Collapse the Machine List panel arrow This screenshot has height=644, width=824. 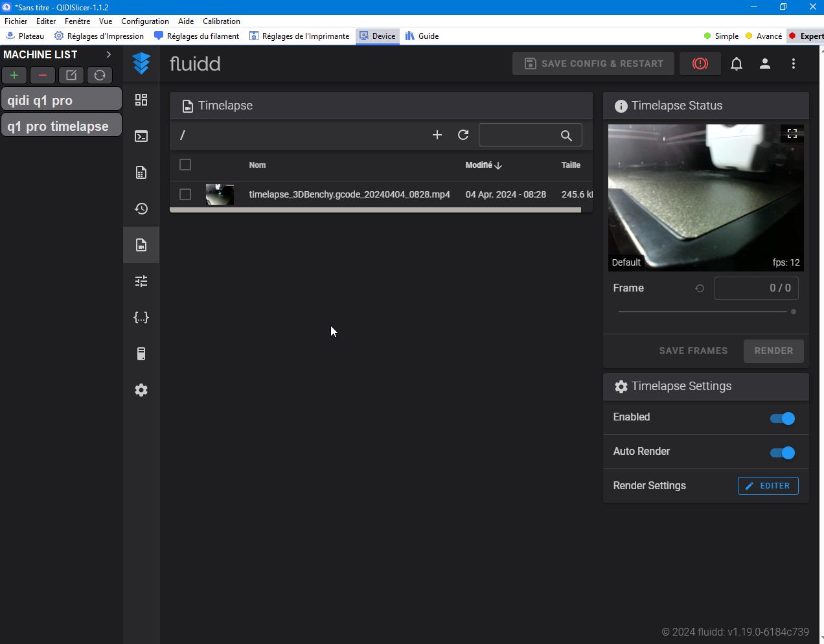[109, 54]
